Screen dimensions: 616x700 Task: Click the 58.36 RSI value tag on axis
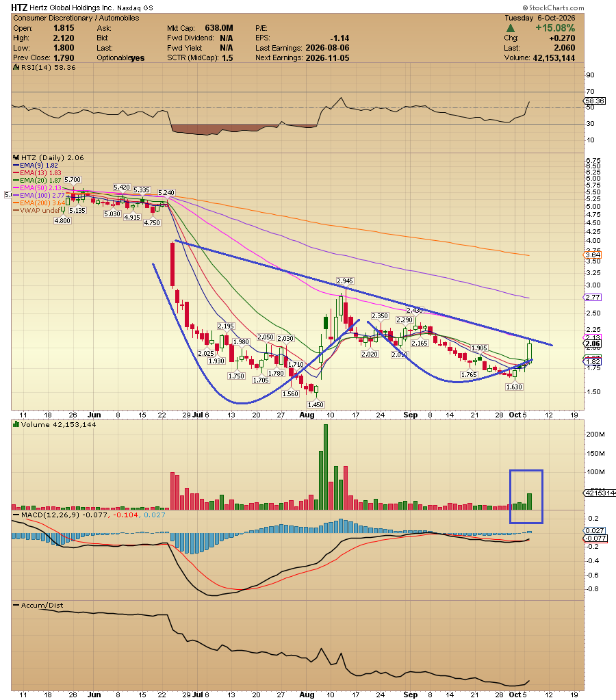[x=595, y=101]
